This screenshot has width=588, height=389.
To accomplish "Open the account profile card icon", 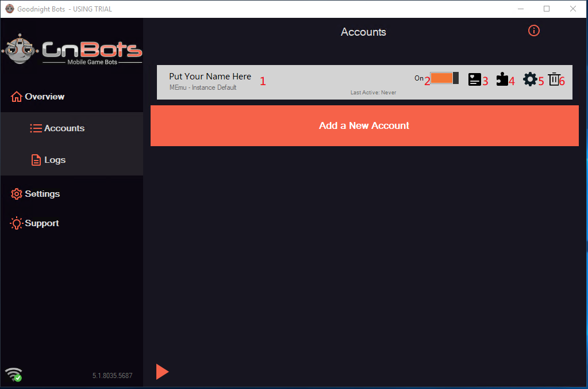I will [x=474, y=79].
